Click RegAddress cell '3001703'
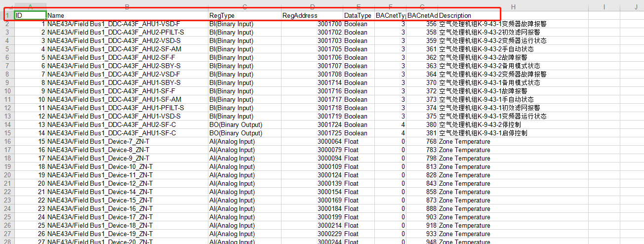 point(312,41)
